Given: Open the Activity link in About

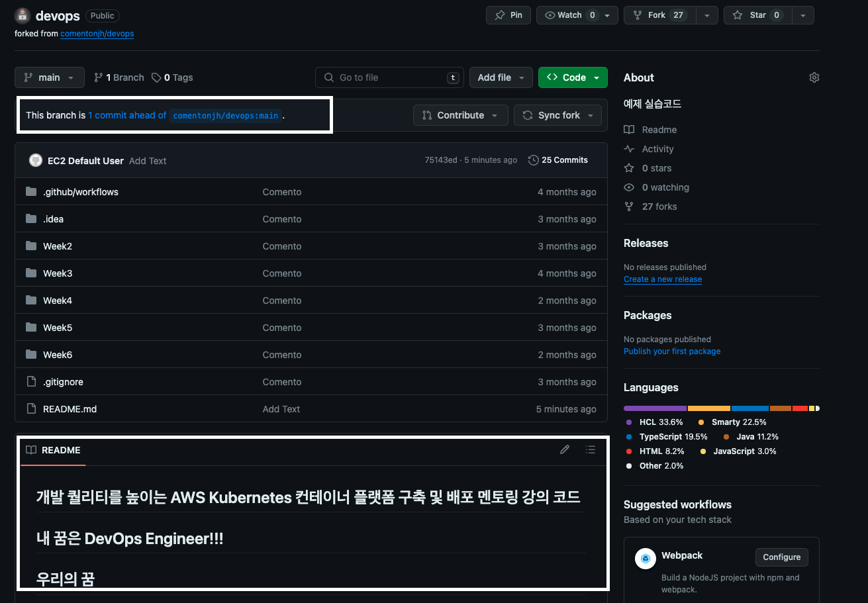Looking at the screenshot, I should tap(649, 149).
